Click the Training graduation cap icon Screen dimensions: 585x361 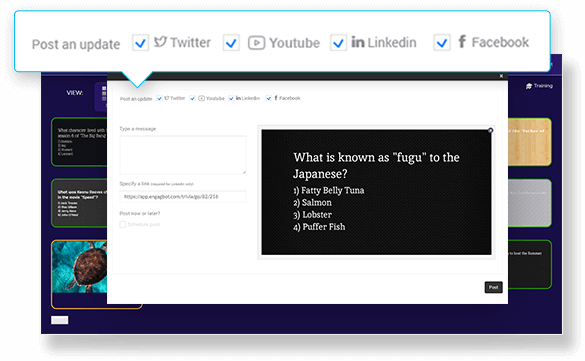529,86
